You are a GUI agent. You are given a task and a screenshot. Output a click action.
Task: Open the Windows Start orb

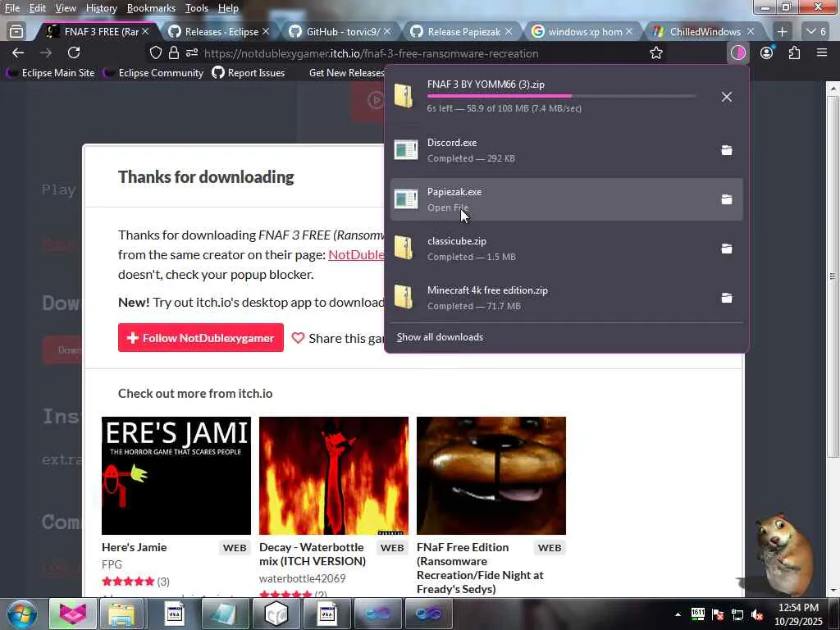[22, 614]
